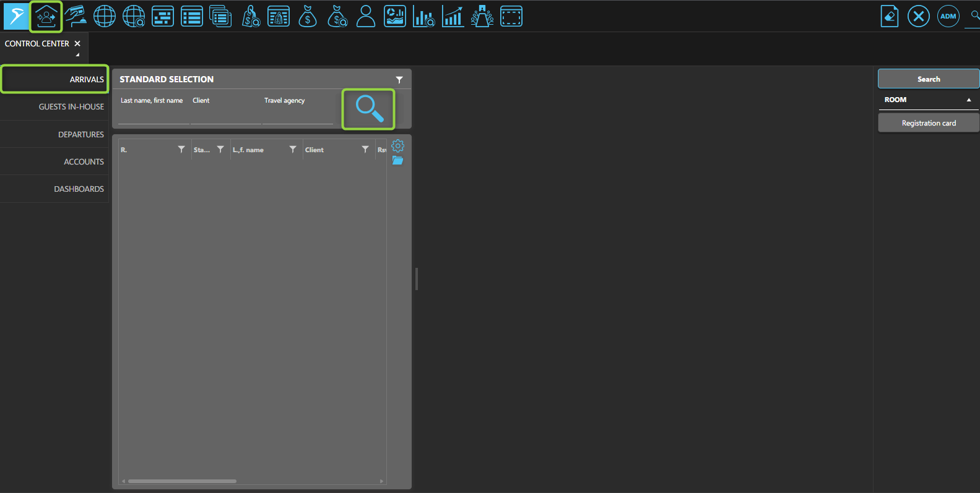Screen dimensions: 980x493
Task: Open the money bag dollar icon
Action: [x=308, y=17]
